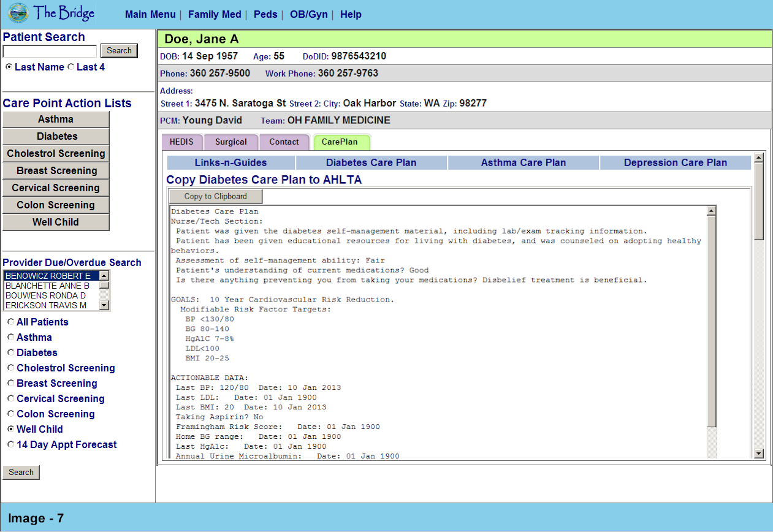773x532 pixels.
Task: Open the Well Child action list button
Action: pos(56,222)
